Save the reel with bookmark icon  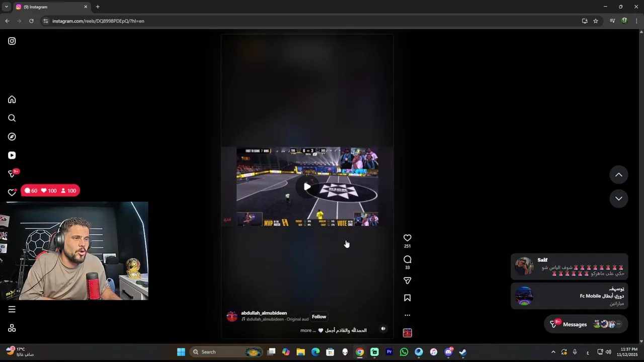(408, 298)
